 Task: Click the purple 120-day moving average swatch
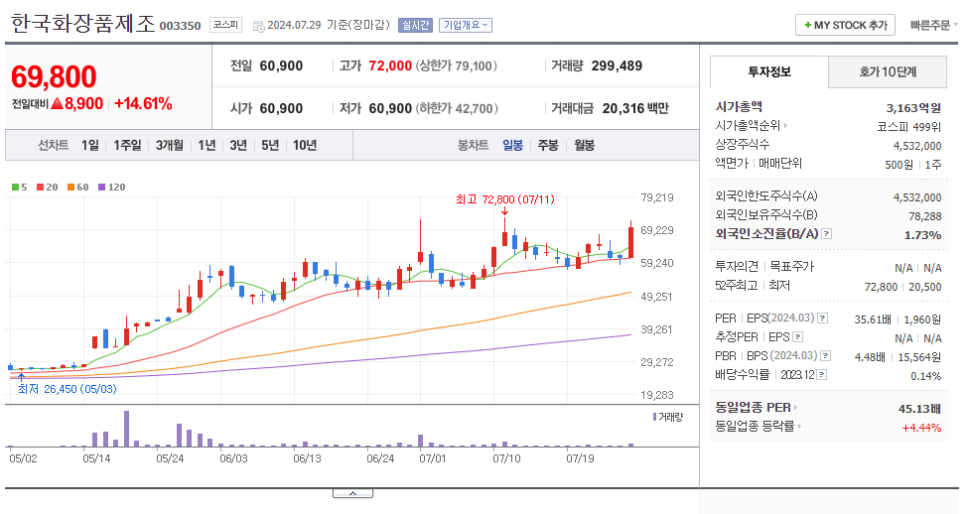(x=102, y=187)
